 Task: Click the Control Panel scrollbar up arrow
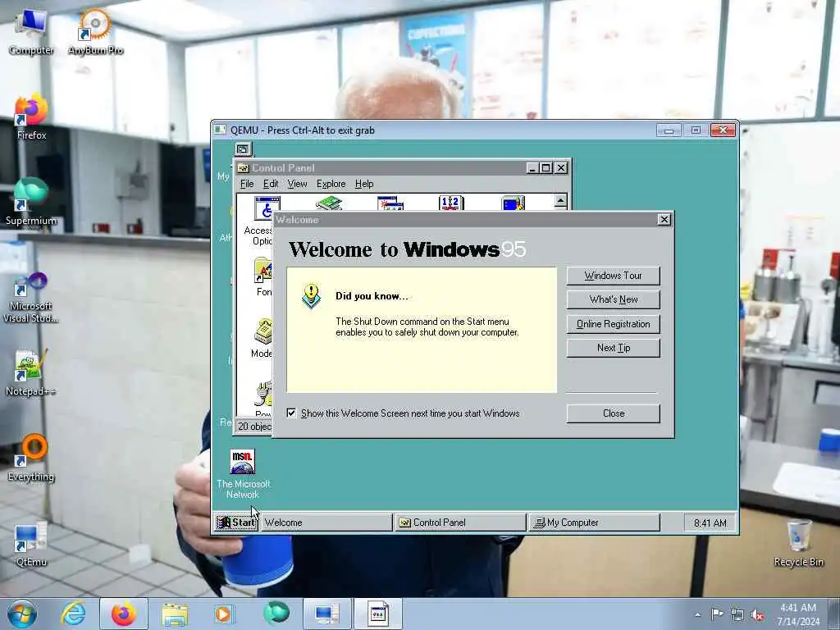(x=560, y=201)
